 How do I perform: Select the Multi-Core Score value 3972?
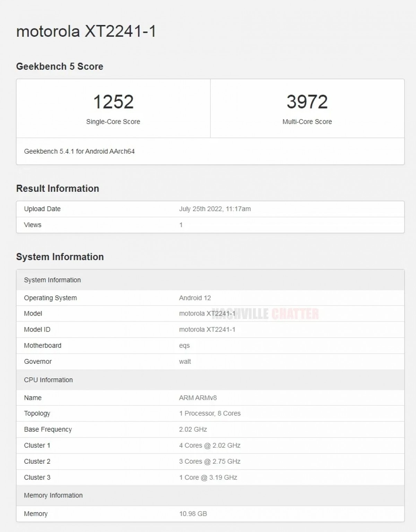[x=306, y=101]
